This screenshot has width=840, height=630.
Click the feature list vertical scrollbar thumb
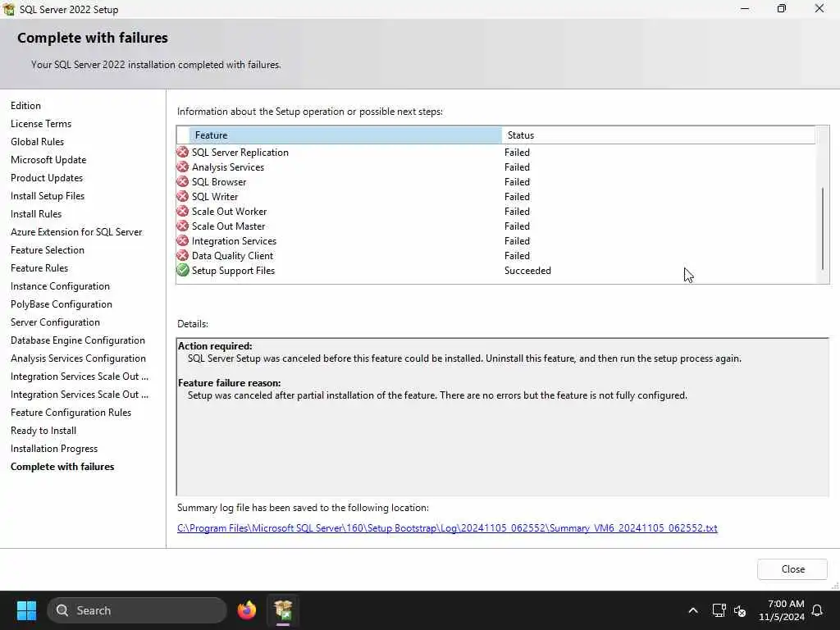click(x=822, y=229)
